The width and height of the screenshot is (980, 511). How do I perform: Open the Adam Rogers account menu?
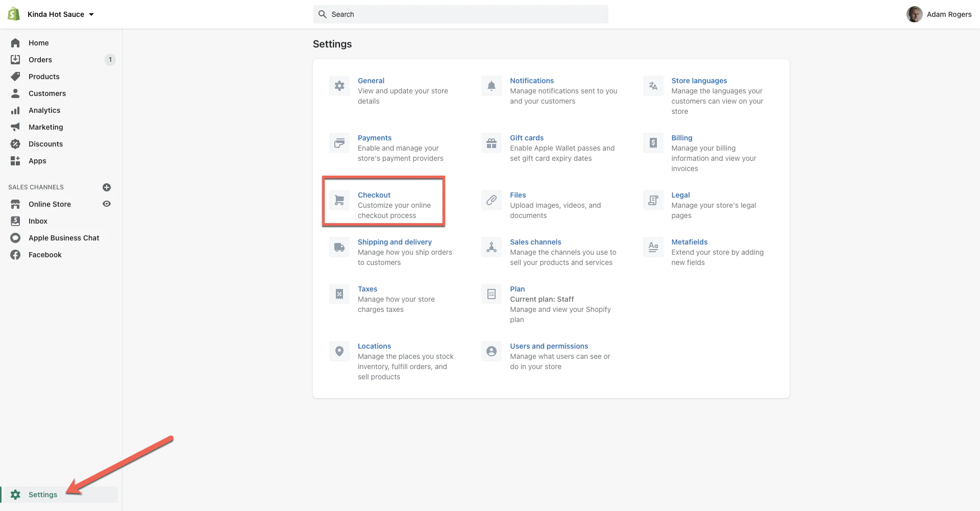pyautogui.click(x=939, y=14)
